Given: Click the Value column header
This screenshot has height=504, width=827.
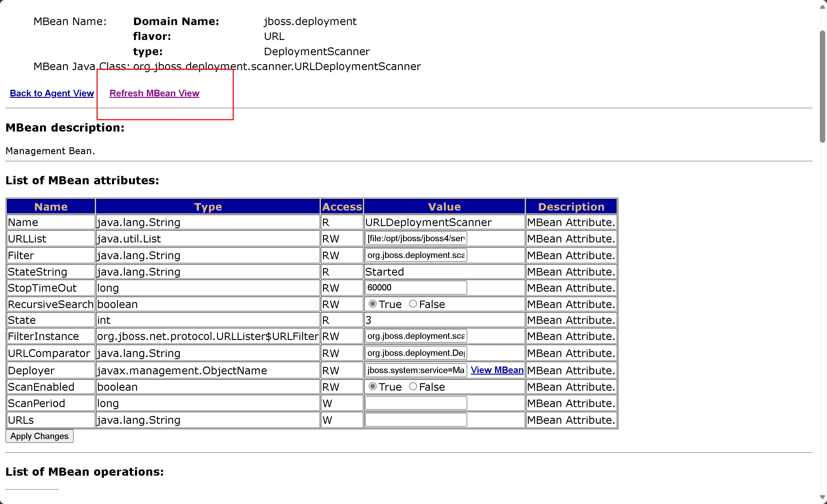Looking at the screenshot, I should tap(444, 207).
